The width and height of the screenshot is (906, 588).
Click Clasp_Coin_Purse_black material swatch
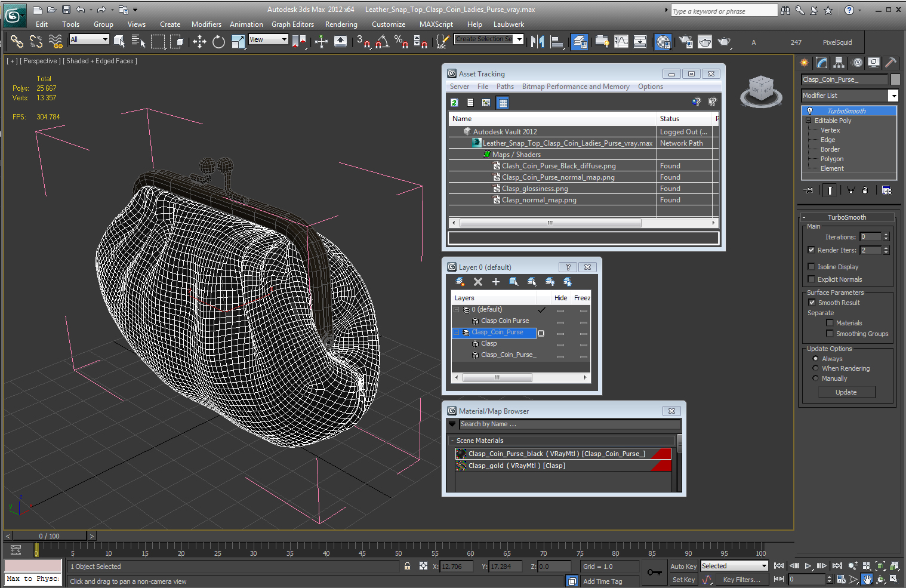coord(461,454)
